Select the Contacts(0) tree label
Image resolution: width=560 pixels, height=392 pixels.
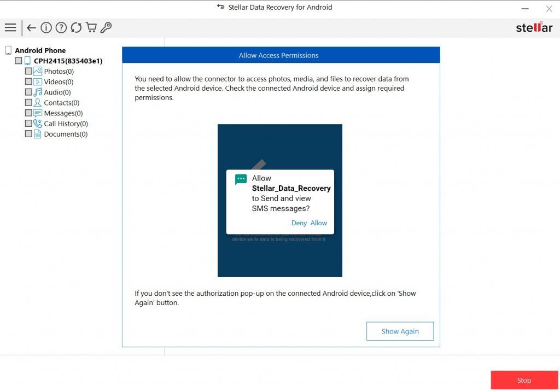coord(61,103)
